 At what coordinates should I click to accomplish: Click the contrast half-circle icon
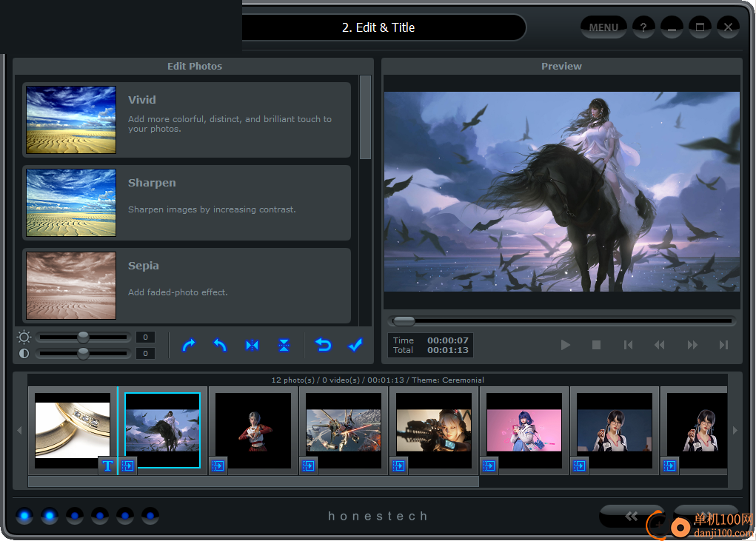[24, 354]
